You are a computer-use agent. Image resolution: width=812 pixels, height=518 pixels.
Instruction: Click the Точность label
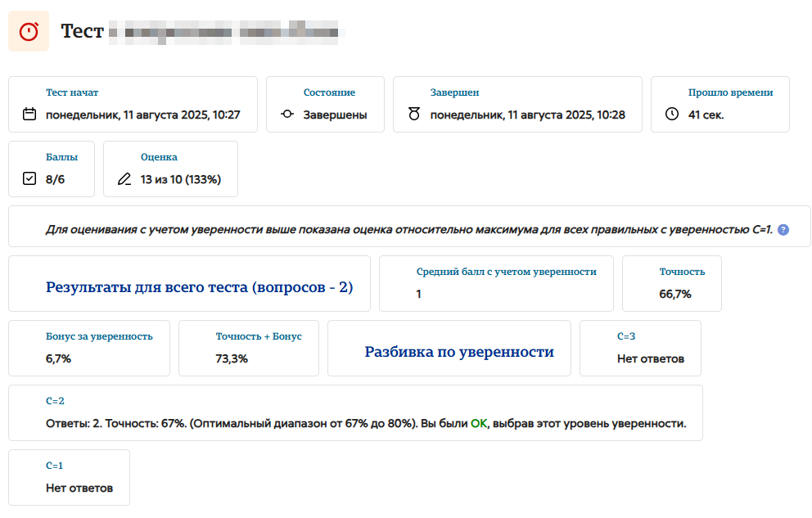(x=682, y=272)
